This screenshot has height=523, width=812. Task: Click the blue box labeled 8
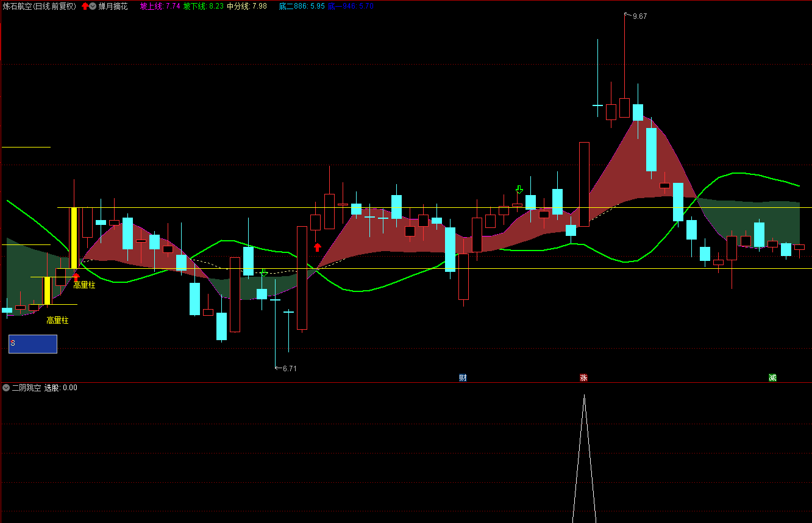33,344
